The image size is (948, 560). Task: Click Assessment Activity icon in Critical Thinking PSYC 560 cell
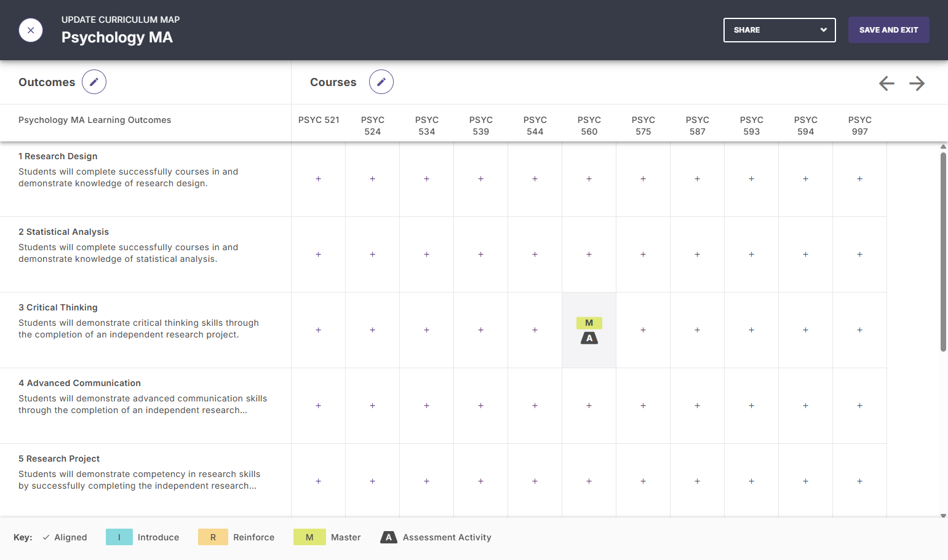(589, 338)
